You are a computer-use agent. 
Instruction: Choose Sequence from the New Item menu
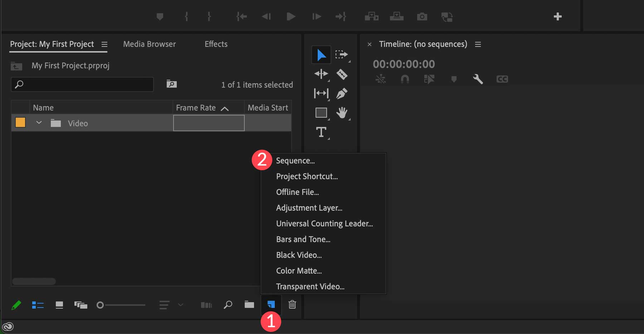295,160
